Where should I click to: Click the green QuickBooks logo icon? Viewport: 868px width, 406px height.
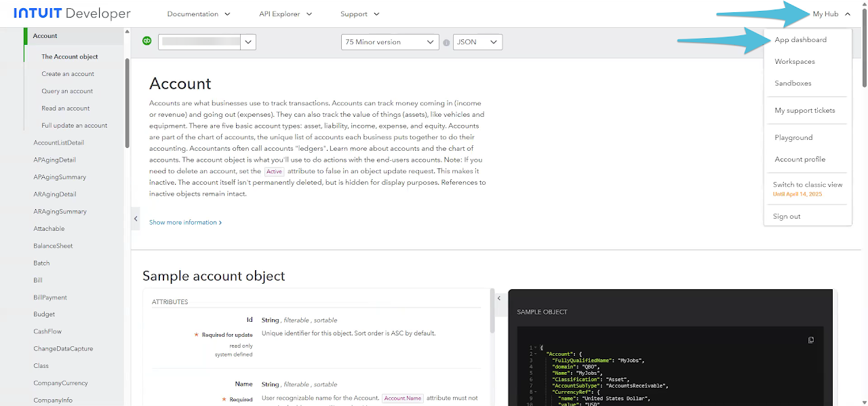[x=146, y=41]
